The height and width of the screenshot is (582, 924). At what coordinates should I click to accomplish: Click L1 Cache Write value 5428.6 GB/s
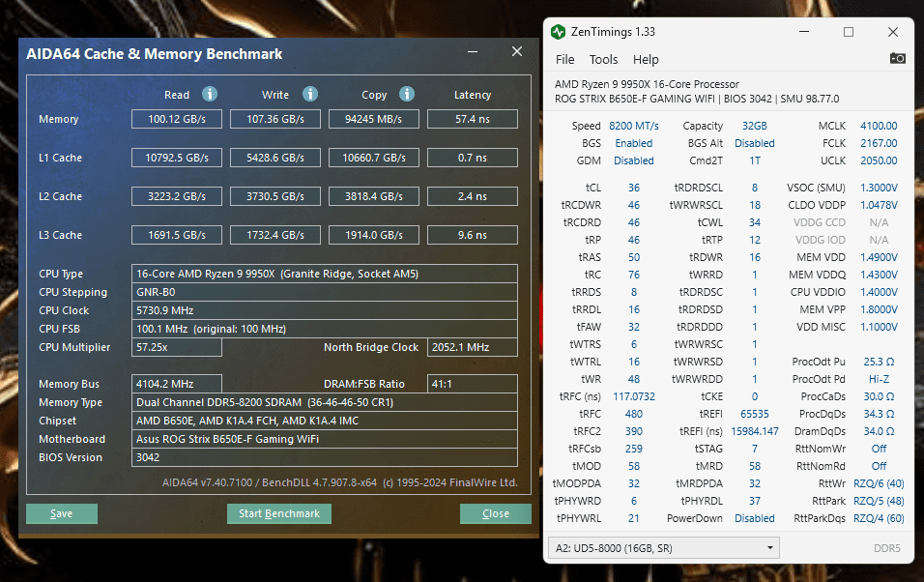[x=275, y=158]
